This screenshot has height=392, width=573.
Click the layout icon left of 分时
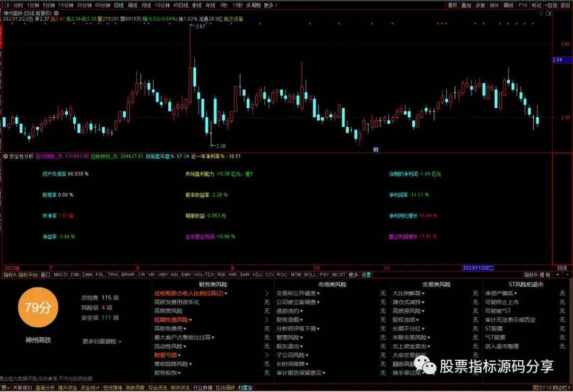pos(6,5)
